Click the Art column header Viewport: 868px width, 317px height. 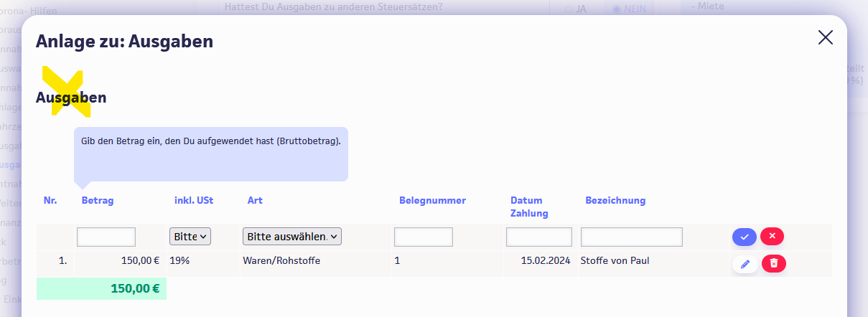pyautogui.click(x=255, y=201)
